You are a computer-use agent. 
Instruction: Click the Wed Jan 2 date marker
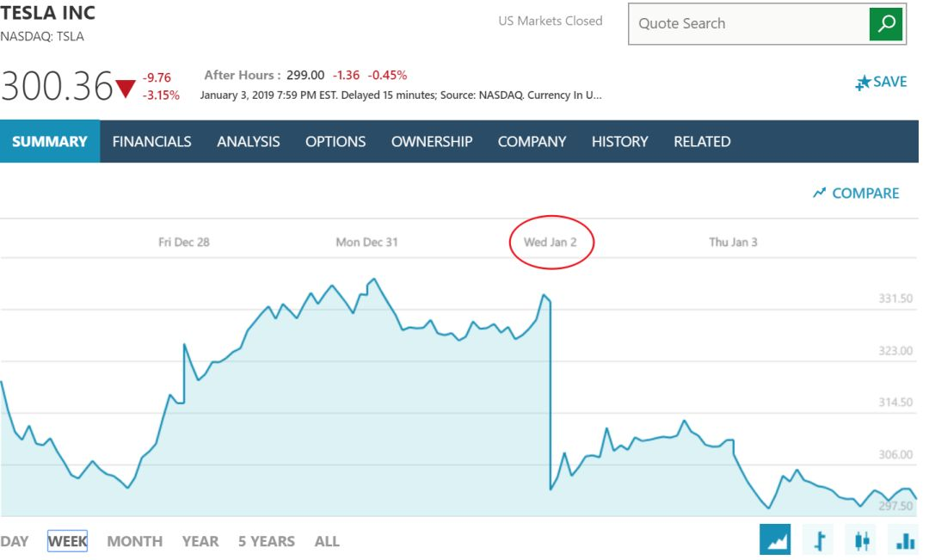click(x=551, y=243)
